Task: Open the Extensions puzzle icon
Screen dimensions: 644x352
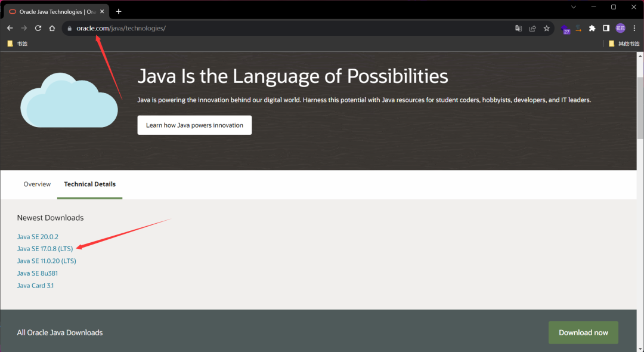Action: pos(592,29)
